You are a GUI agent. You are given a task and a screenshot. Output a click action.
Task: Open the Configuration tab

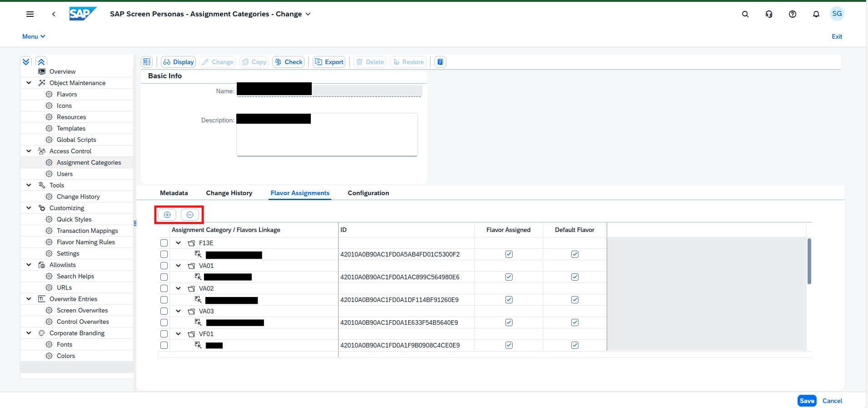pos(368,193)
